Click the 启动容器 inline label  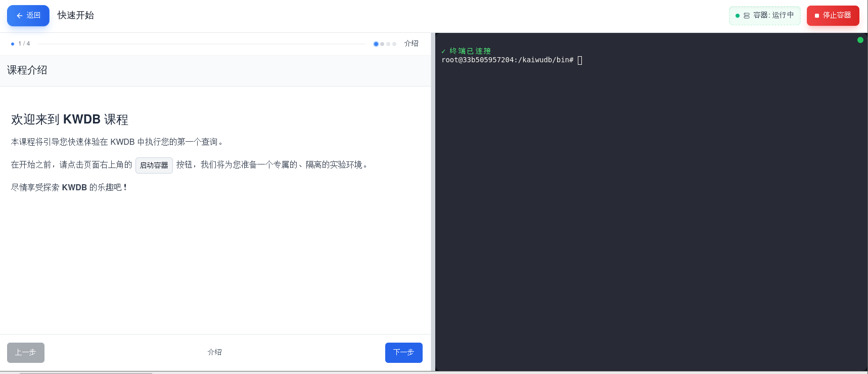pos(154,165)
